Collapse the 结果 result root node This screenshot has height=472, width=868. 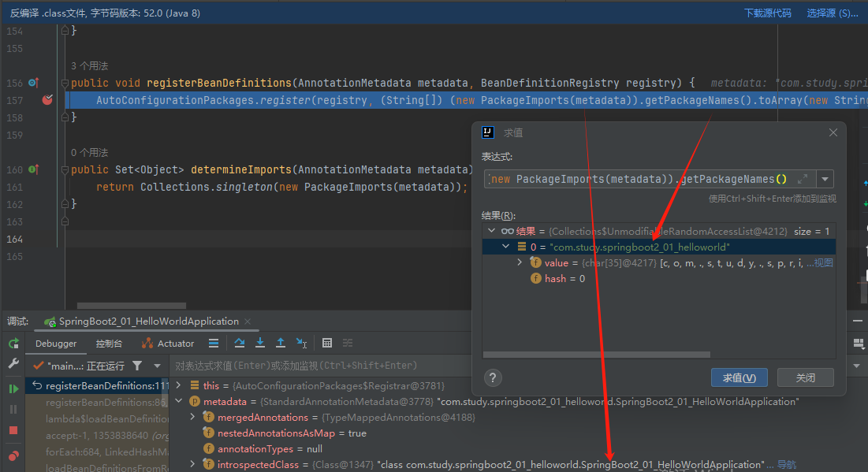[x=492, y=231]
